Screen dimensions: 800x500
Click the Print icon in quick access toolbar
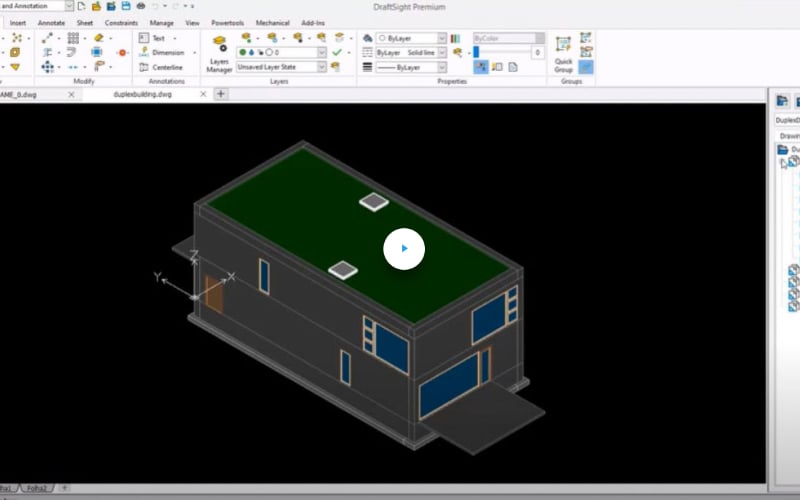pyautogui.click(x=141, y=6)
